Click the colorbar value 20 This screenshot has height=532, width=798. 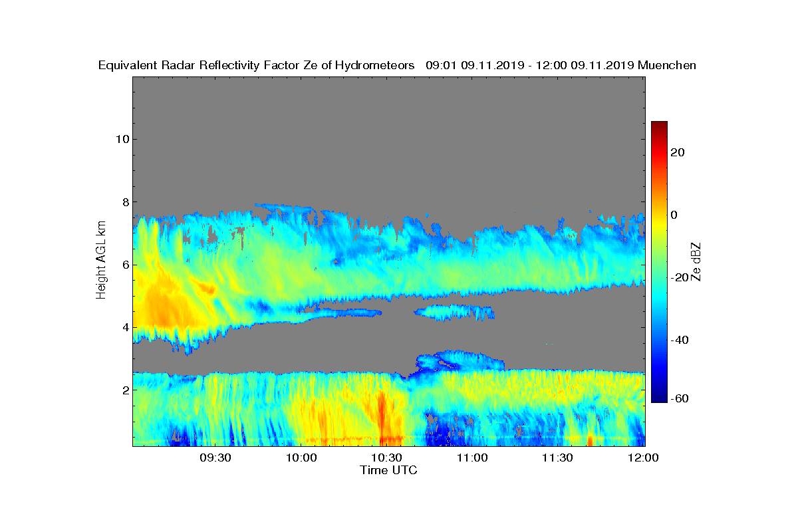678,152
